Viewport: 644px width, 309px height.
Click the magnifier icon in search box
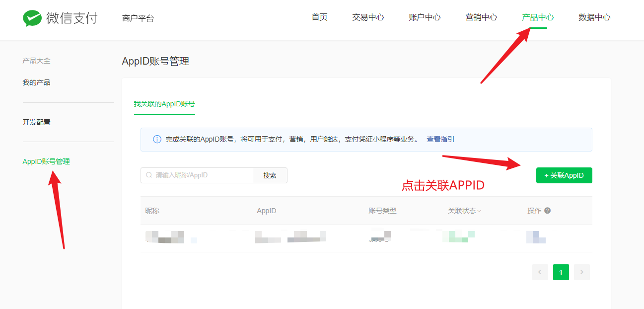pos(149,175)
